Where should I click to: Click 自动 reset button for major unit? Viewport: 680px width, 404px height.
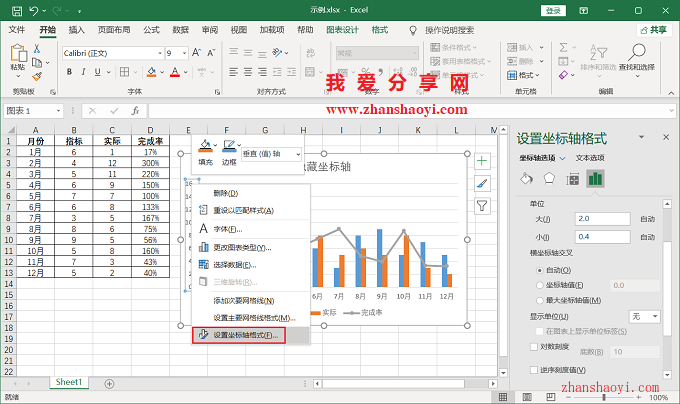[647, 219]
